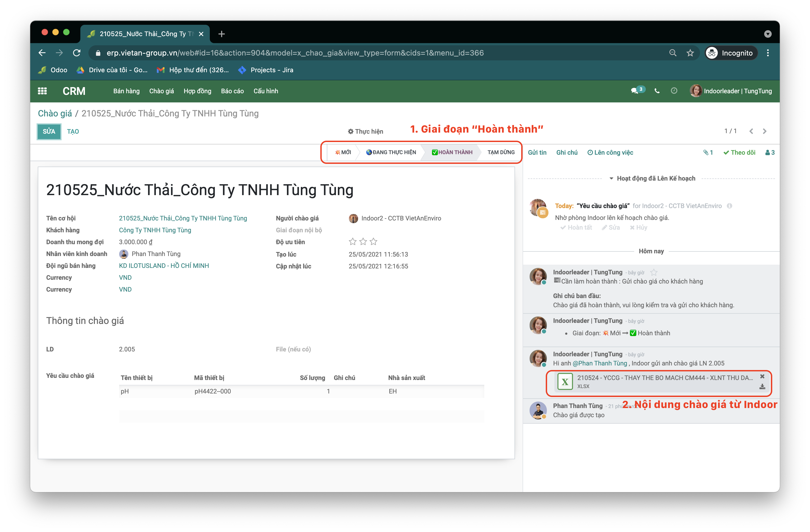Screen dimensions: 810x532
Task: Collapse 'Hoạt động đã Lên Kế hoạch' section
Action: 652,178
